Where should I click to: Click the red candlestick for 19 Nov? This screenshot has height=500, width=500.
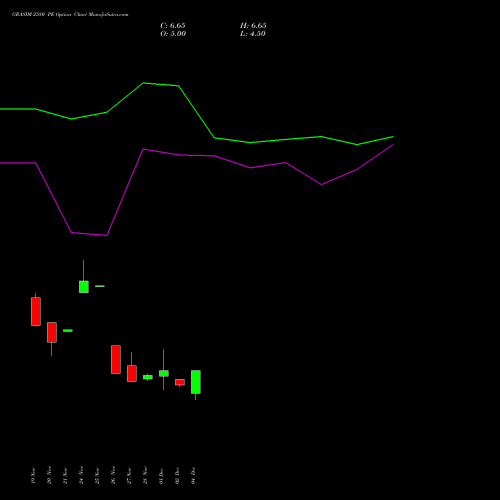[36, 311]
